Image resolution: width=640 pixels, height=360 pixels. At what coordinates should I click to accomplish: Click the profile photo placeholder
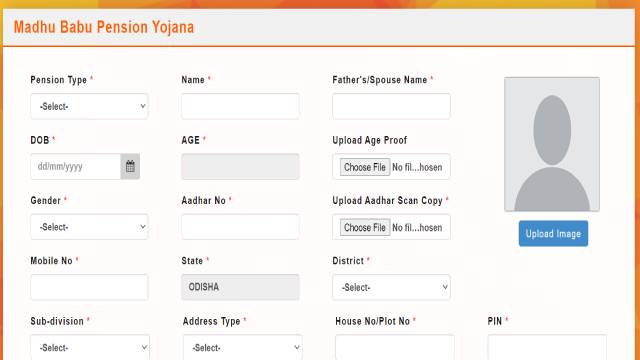pos(552,144)
